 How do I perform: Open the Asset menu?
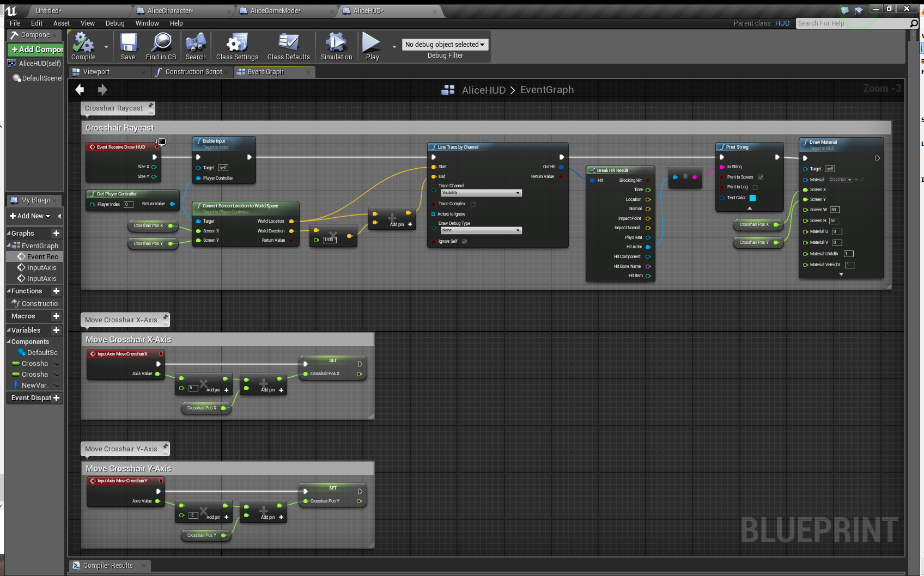click(62, 23)
